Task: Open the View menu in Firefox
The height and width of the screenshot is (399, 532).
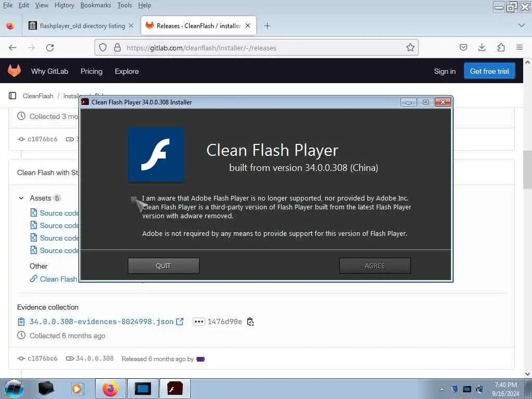Action: pyautogui.click(x=42, y=5)
